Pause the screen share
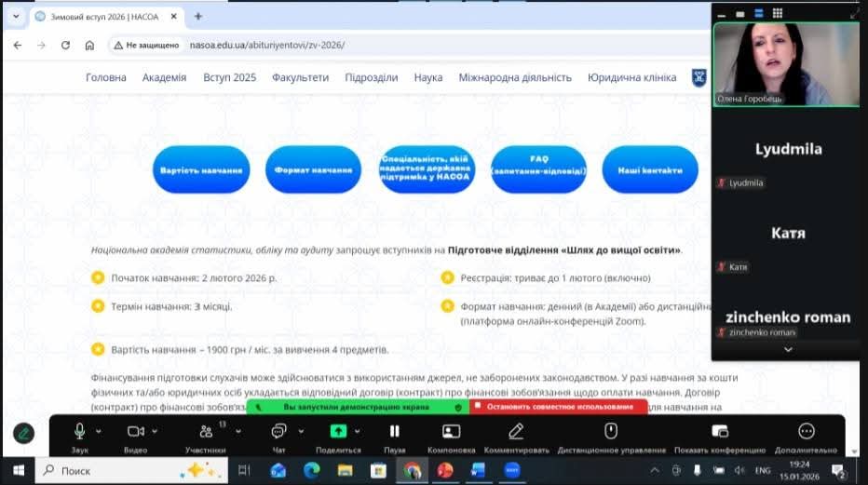This screenshot has width=868, height=485. click(394, 431)
